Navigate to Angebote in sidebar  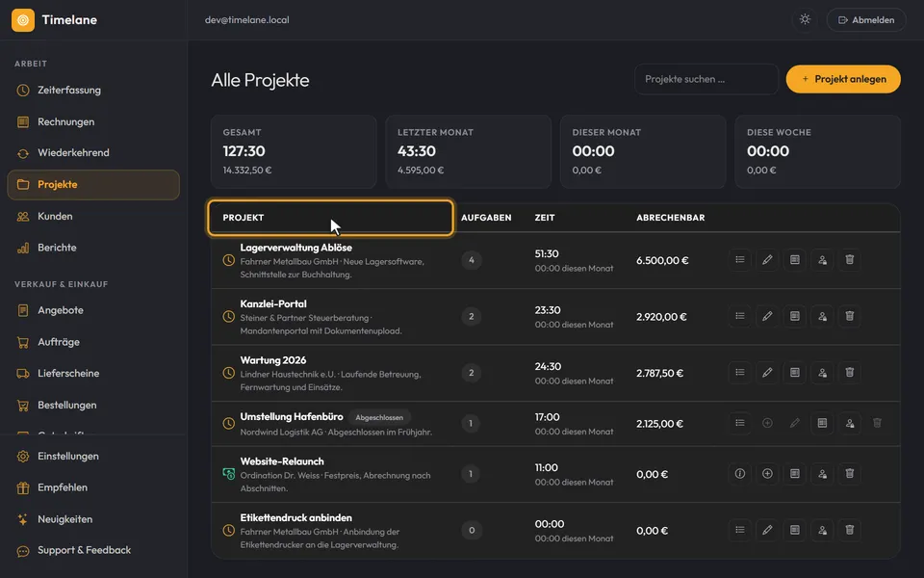pyautogui.click(x=93, y=310)
